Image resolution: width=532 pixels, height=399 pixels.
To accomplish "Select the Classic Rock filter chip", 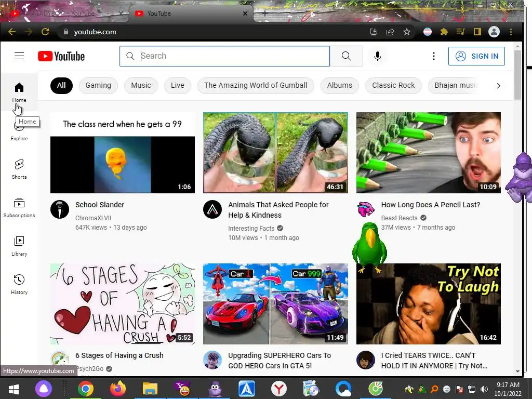I will pyautogui.click(x=393, y=86).
